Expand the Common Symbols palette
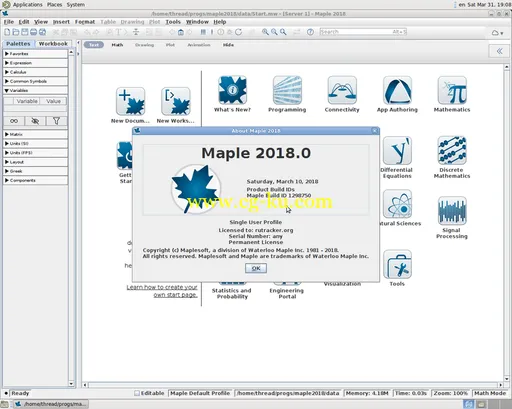 coord(35,81)
